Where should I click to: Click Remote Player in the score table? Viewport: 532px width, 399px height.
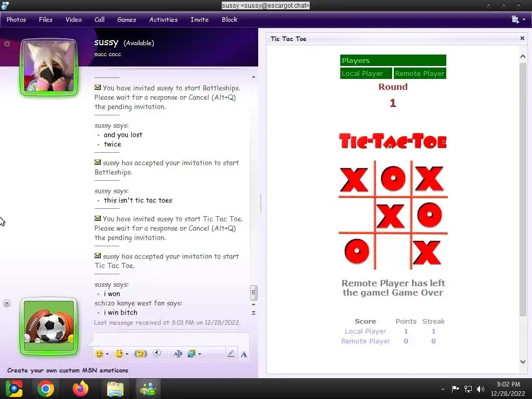pos(365,341)
